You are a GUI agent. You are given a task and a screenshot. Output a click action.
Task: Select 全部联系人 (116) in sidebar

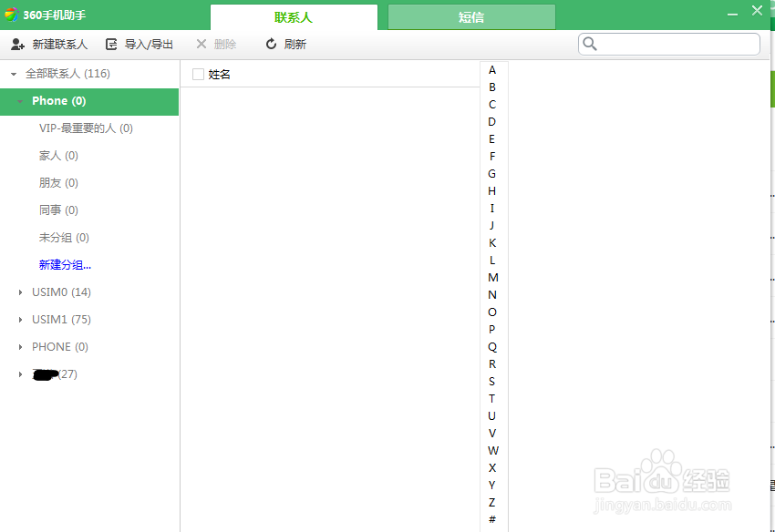tap(67, 74)
